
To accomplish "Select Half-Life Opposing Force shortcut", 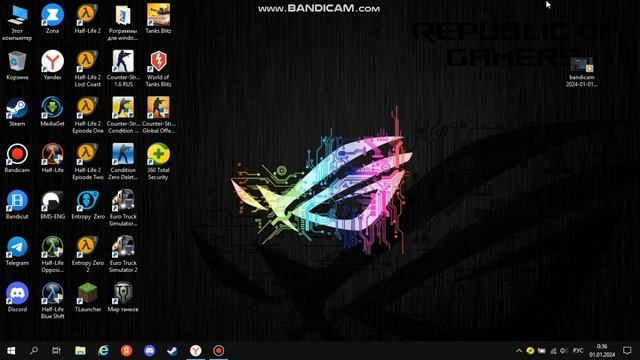I will [52, 255].
